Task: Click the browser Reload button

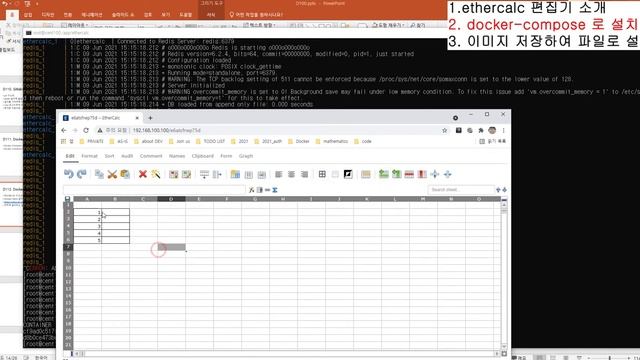Action: pyautogui.click(x=86, y=130)
